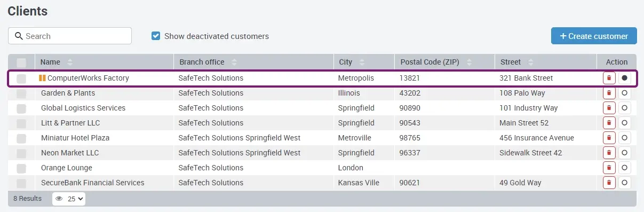Open the Litt & Partner LLC entry
Viewport: 644px width, 212px height.
tap(70, 123)
